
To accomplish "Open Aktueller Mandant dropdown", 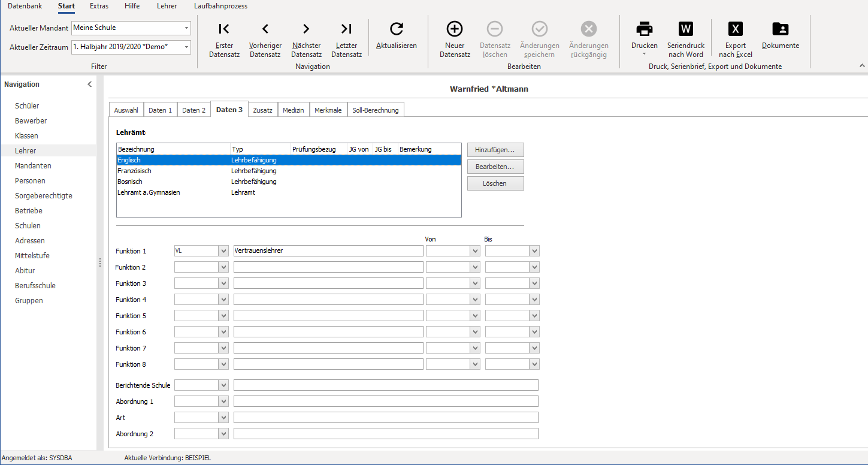I will (186, 28).
